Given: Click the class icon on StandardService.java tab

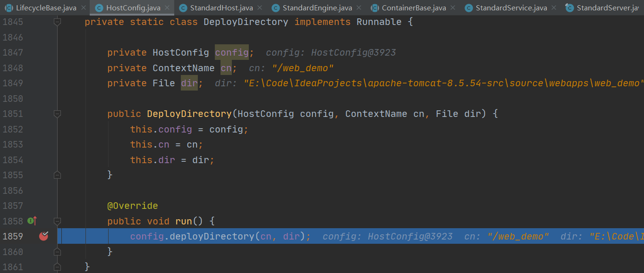Looking at the screenshot, I should pos(468,8).
